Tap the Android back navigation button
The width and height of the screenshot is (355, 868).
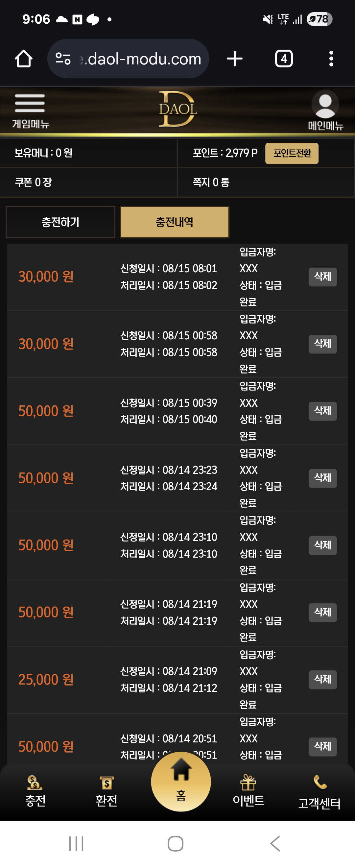tap(275, 844)
